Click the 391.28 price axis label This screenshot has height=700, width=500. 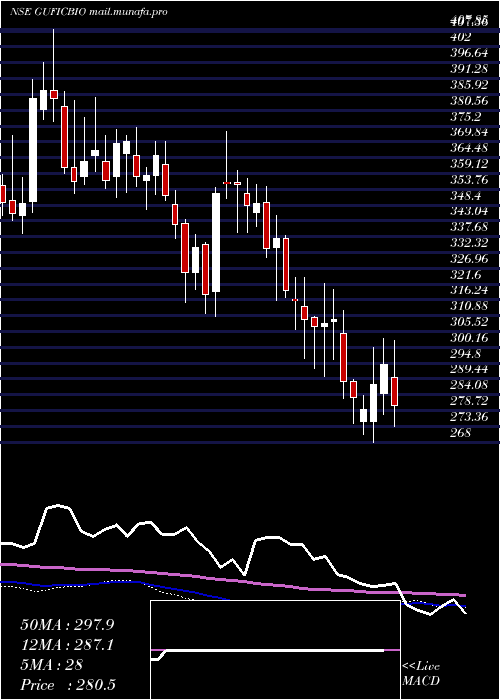click(x=471, y=69)
